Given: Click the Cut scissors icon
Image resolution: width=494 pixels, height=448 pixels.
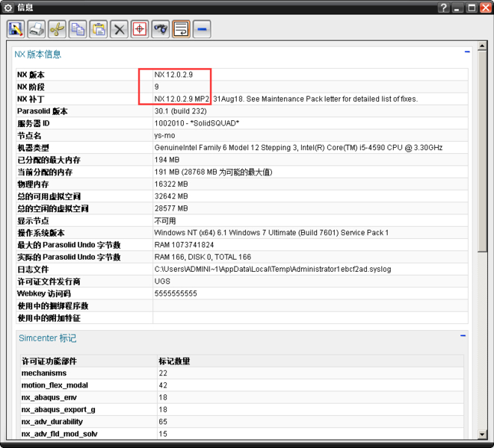Looking at the screenshot, I should click(57, 30).
